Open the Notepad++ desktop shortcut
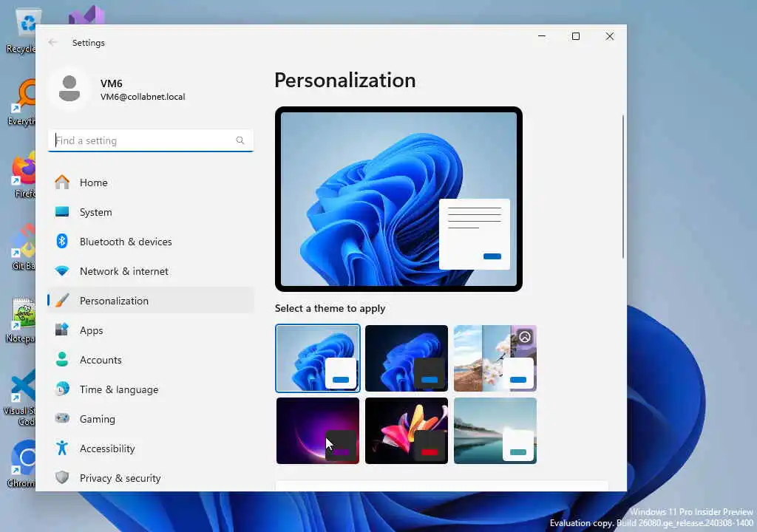The image size is (757, 532). [x=21, y=320]
